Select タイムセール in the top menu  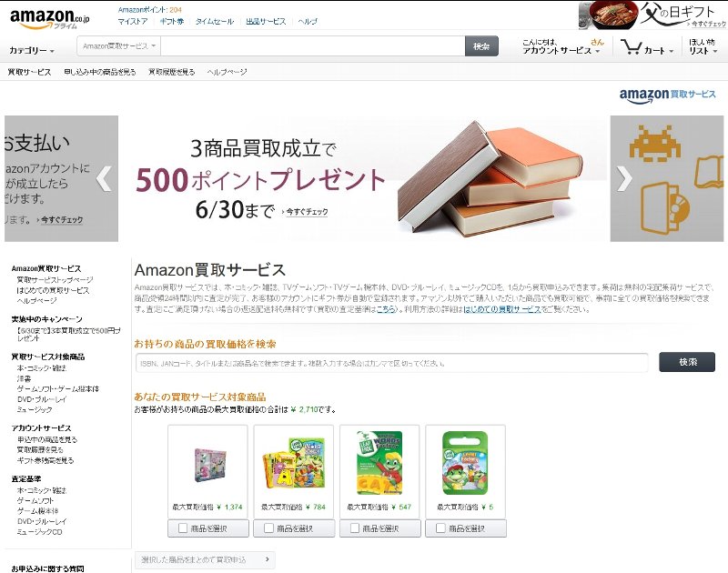coord(215,21)
